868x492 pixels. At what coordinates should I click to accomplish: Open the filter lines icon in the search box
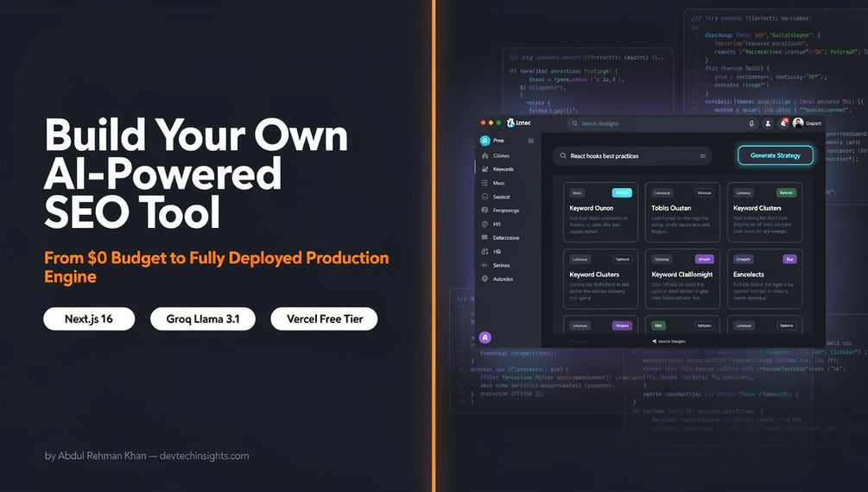click(x=702, y=156)
